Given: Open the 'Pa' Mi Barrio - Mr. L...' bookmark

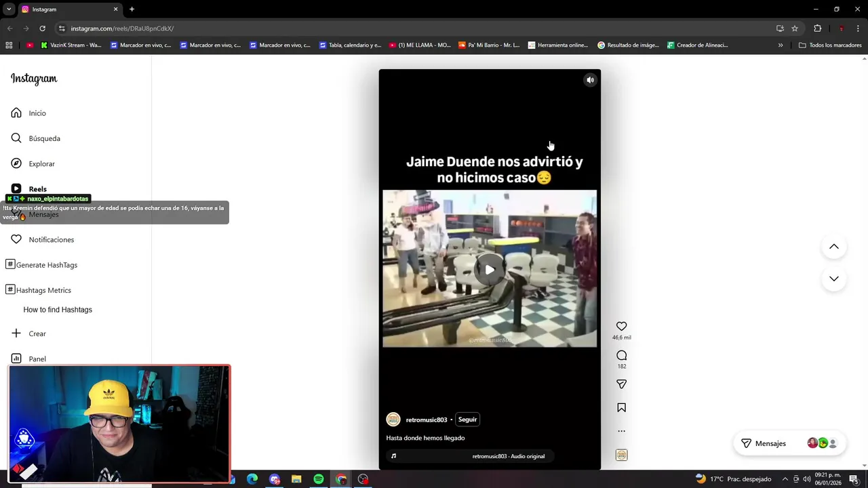Looking at the screenshot, I should [489, 45].
